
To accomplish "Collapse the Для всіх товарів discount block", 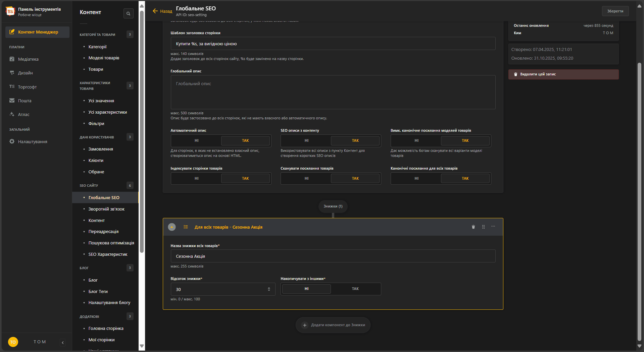I will click(x=172, y=227).
